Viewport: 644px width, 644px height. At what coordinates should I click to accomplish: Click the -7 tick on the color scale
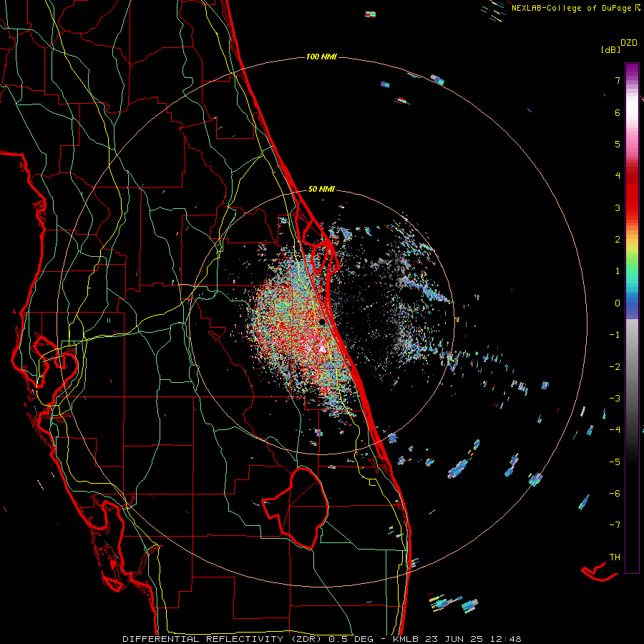(615, 525)
